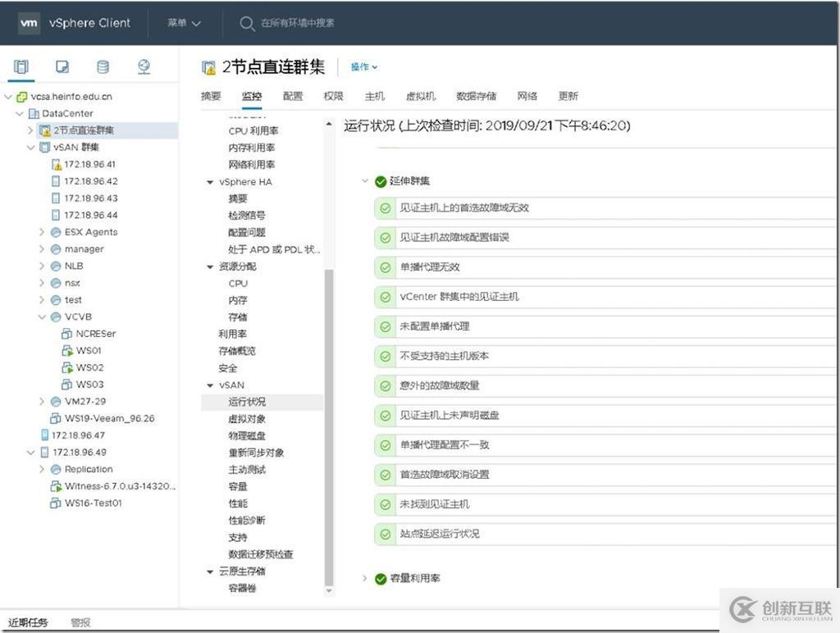Screen dimensions: 840x633
Task: Open the Networking inventory view icon
Action: pos(144,67)
